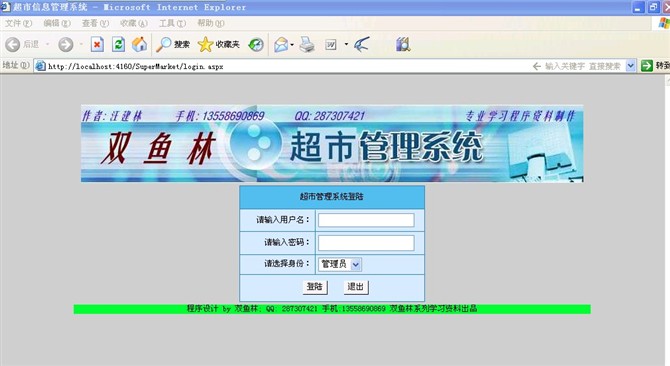The image size is (670, 366).
Task: Expand the Back button history dropdown arrow
Action: 47,44
